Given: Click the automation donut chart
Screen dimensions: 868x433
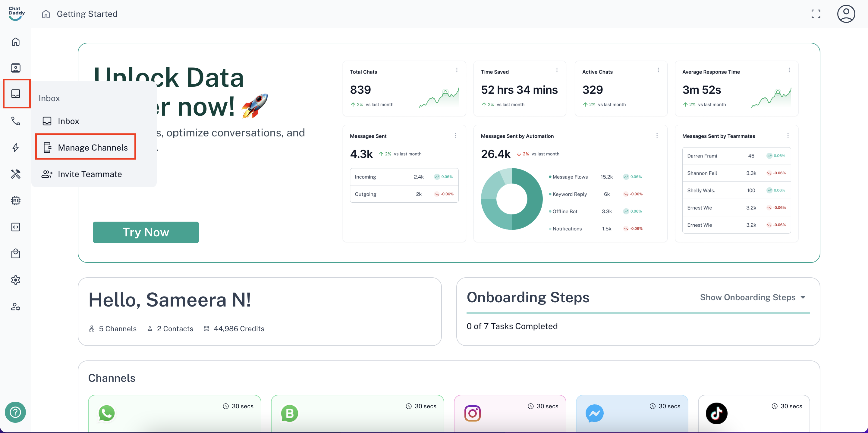Looking at the screenshot, I should click(x=511, y=199).
